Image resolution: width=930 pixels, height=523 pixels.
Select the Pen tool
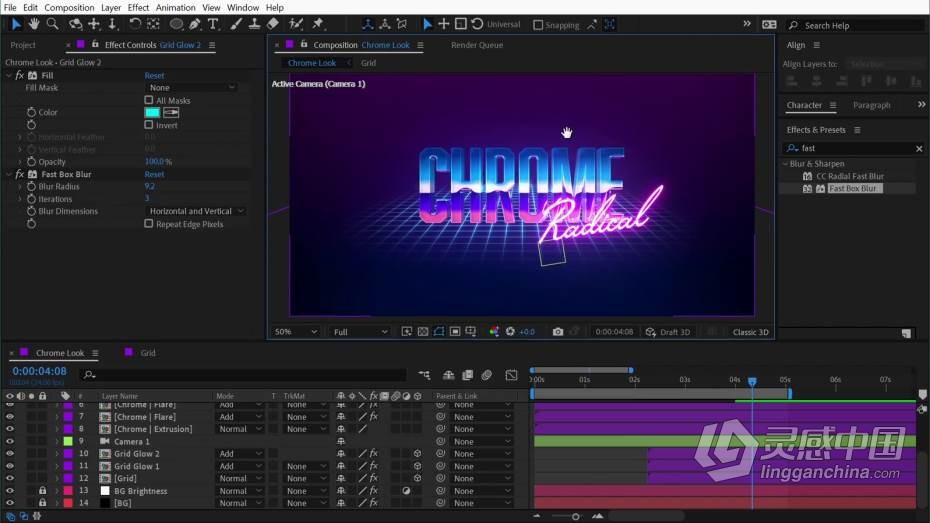tap(195, 24)
